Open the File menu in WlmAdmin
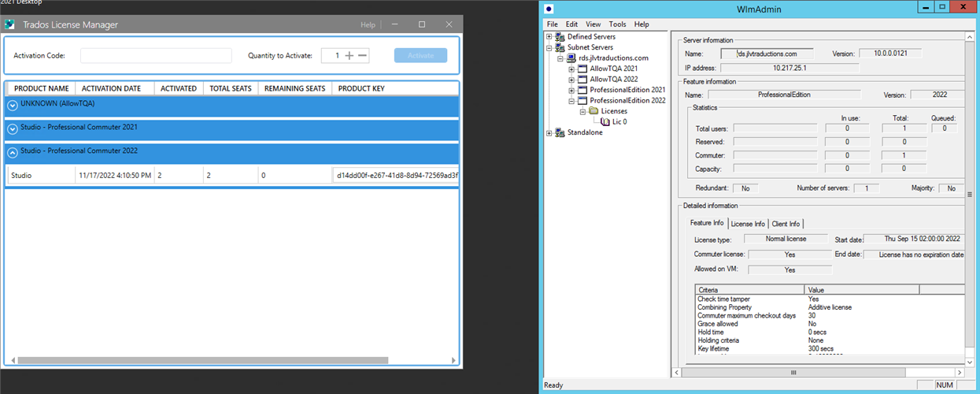980x394 pixels. (553, 24)
